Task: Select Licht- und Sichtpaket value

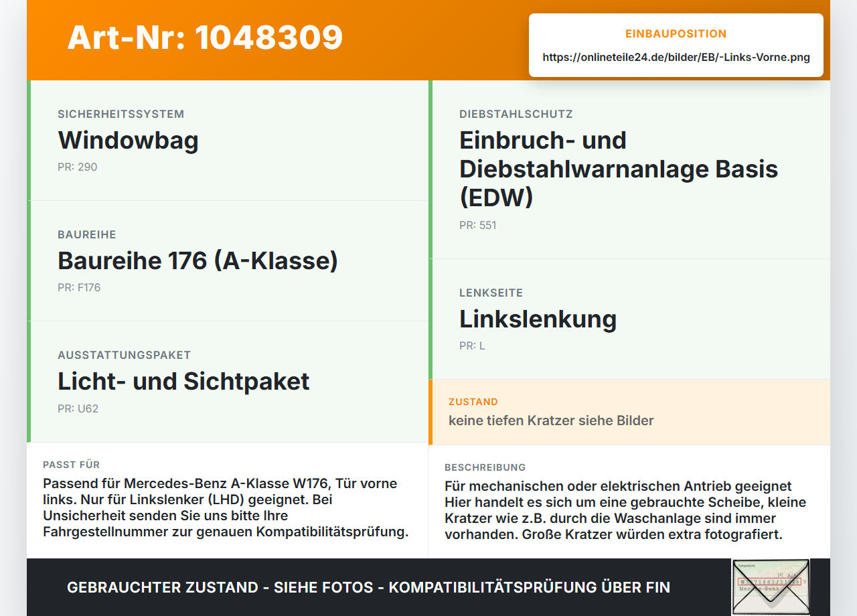Action: (x=183, y=382)
